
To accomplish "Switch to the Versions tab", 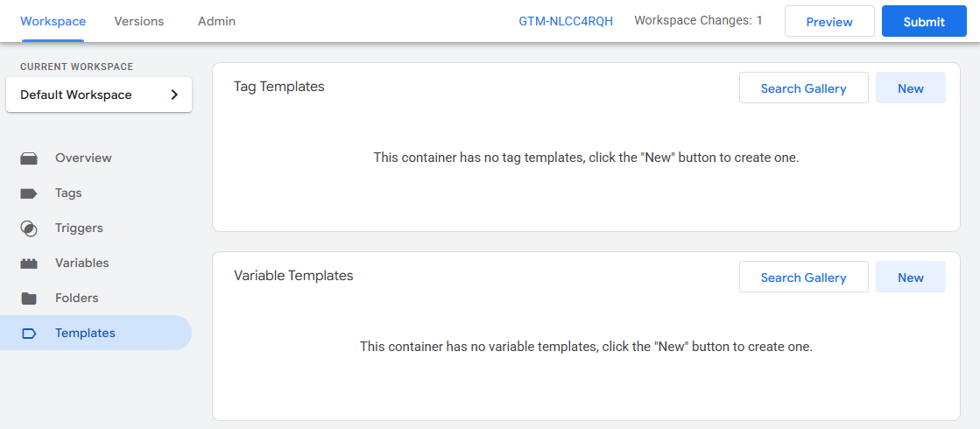I will click(x=138, y=21).
